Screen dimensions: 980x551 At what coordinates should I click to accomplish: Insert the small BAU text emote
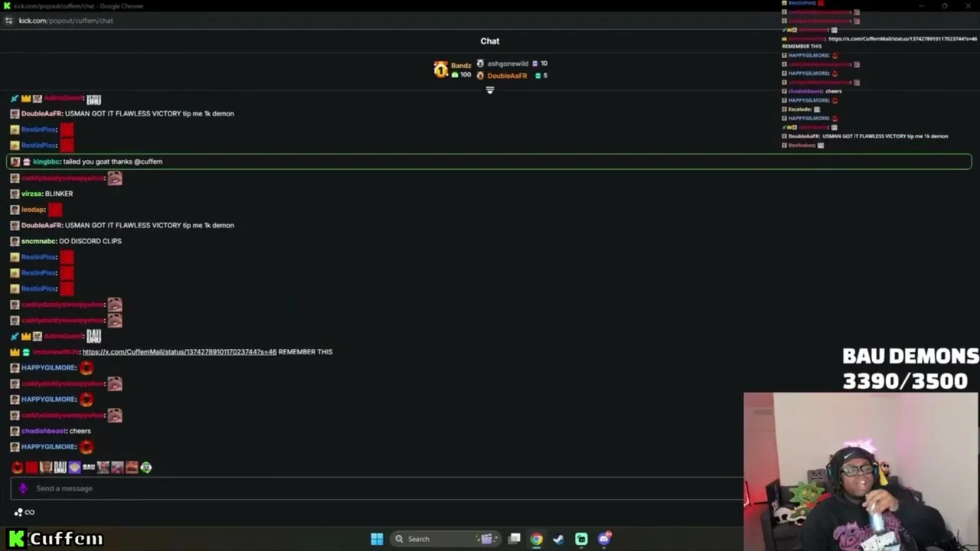[89, 467]
